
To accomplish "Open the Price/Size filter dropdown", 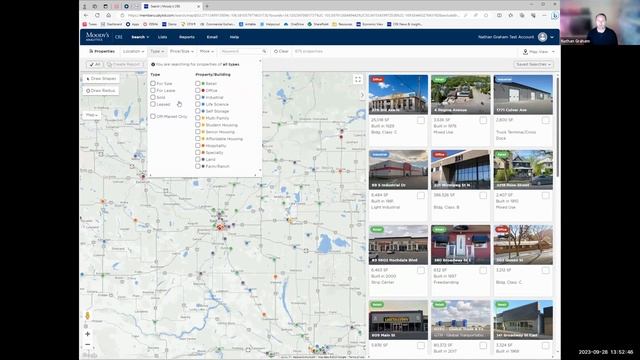I will (x=182, y=51).
